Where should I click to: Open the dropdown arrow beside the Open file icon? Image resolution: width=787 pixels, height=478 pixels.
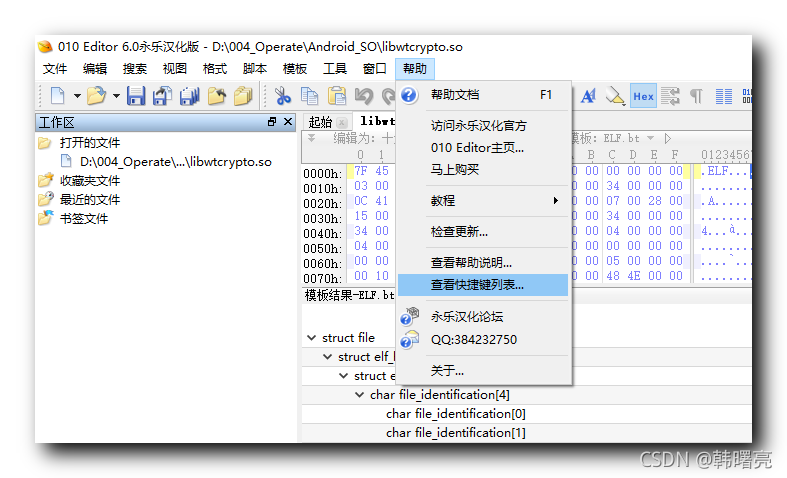[116, 95]
